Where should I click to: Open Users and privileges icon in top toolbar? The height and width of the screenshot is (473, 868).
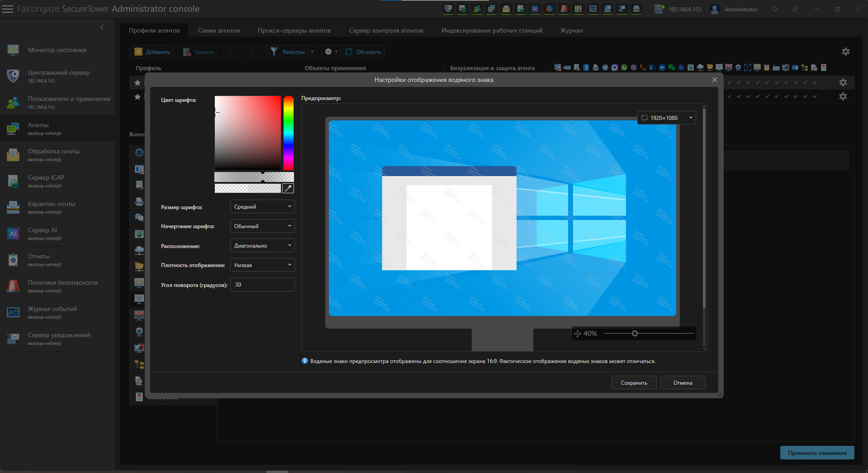[x=477, y=9]
